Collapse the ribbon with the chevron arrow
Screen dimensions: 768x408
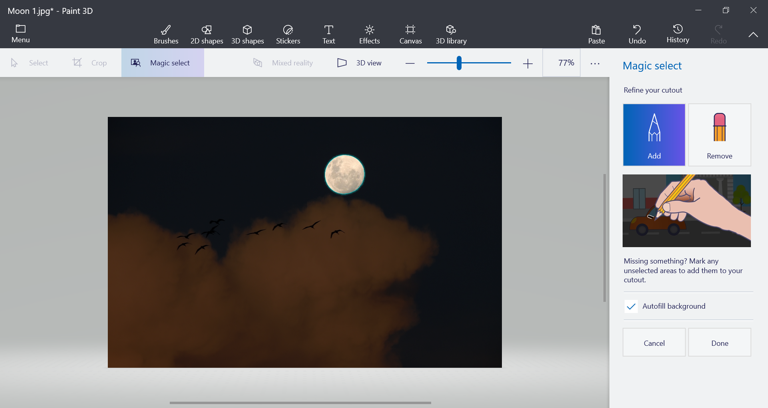click(753, 34)
